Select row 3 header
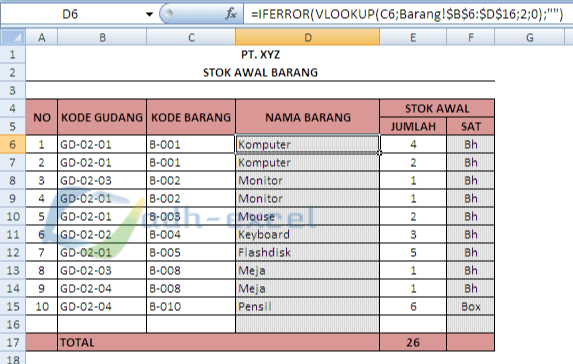The width and height of the screenshot is (573, 364). coord(13,90)
